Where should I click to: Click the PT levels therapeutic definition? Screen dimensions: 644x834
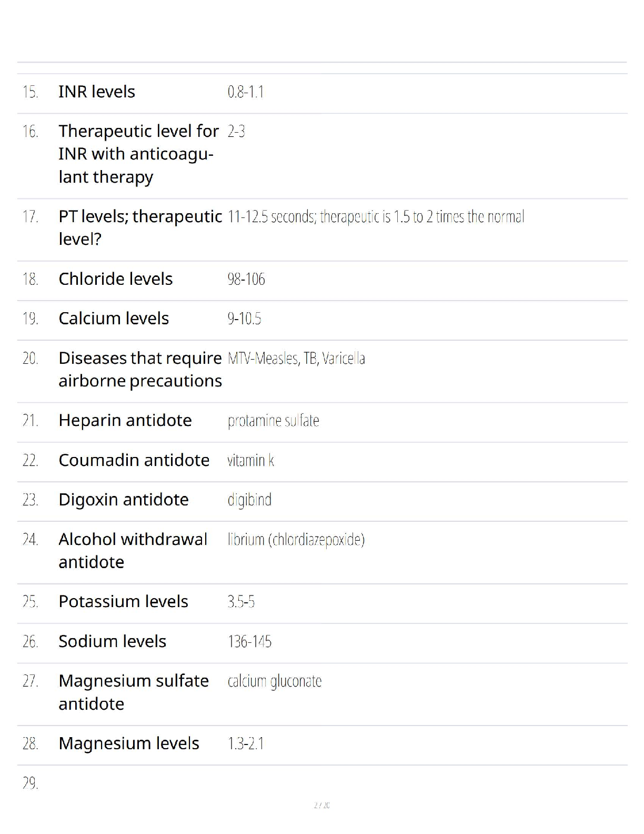click(376, 216)
